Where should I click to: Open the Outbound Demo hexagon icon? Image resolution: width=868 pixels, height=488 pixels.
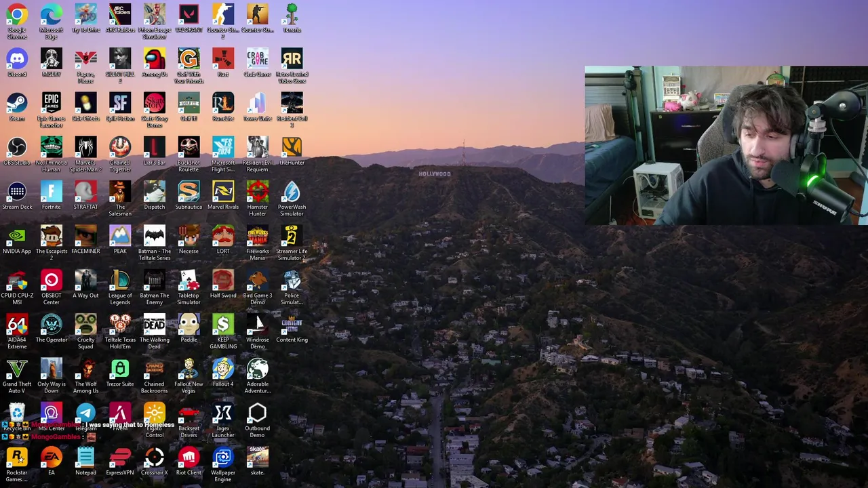257,412
